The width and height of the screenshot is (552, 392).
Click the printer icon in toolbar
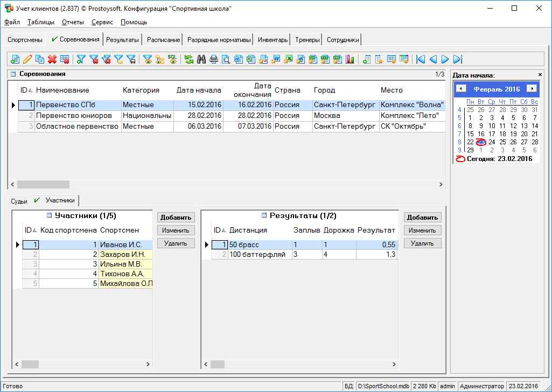coord(214,59)
